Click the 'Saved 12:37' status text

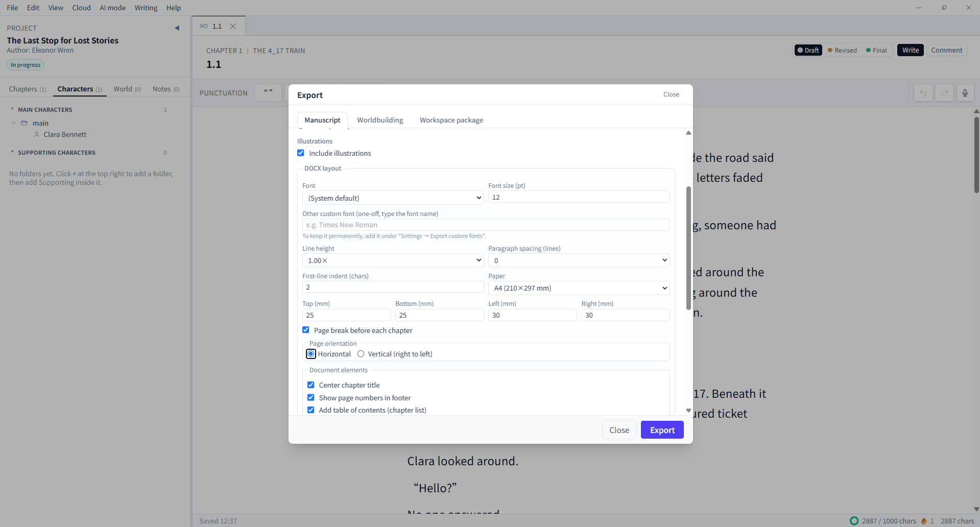coord(218,521)
